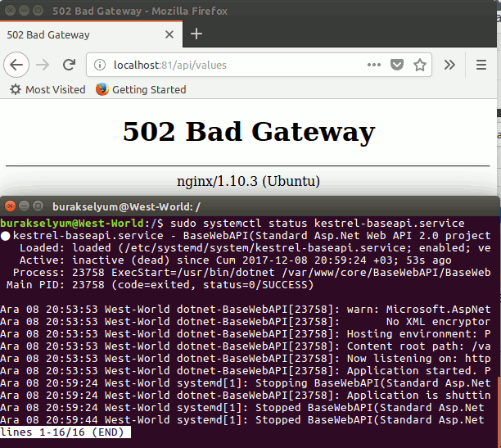
Task: Save page to Pocket
Action: click(397, 65)
